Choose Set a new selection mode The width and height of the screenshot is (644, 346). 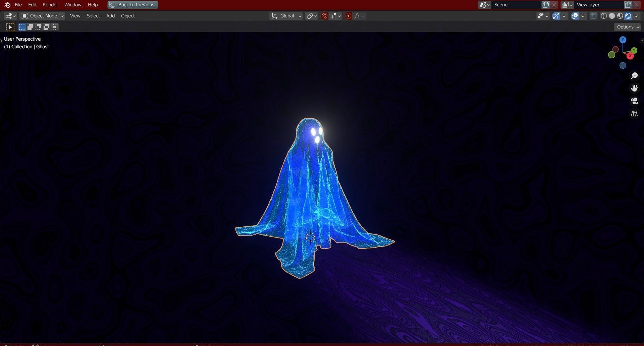coord(22,27)
